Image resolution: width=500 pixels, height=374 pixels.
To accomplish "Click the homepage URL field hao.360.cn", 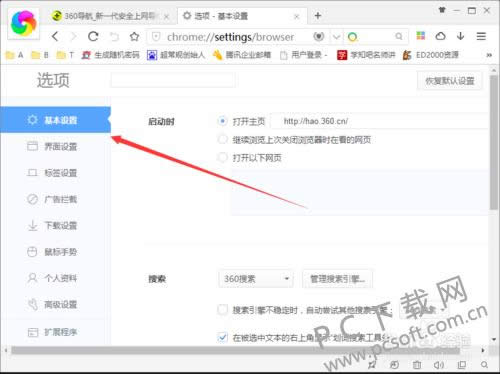I will click(380, 121).
